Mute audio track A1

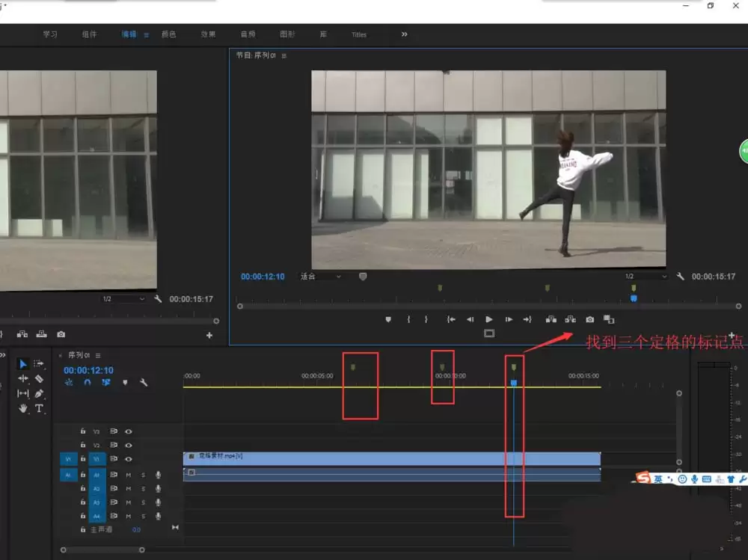click(x=129, y=475)
